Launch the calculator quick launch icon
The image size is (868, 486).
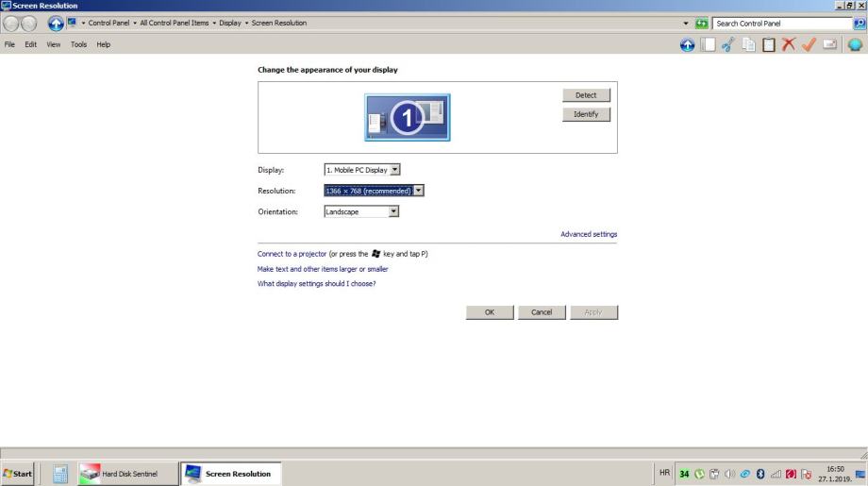click(x=60, y=474)
